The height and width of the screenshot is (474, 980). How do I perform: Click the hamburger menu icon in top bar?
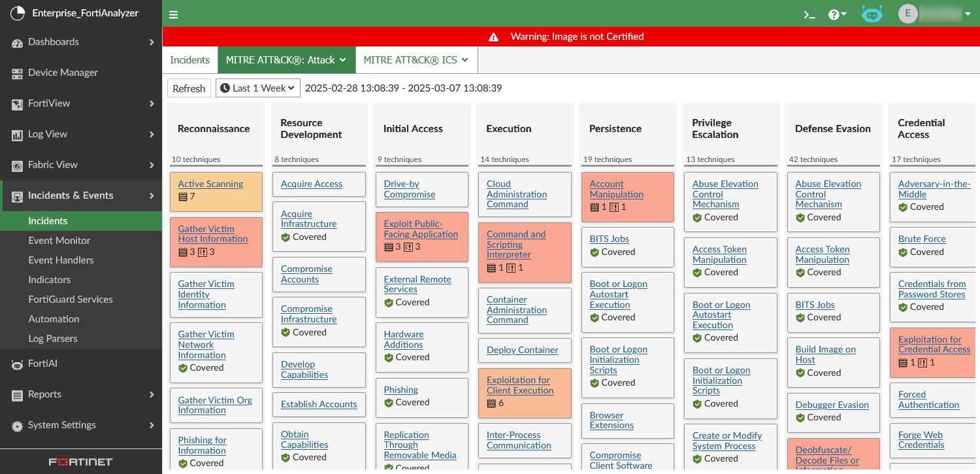173,14
